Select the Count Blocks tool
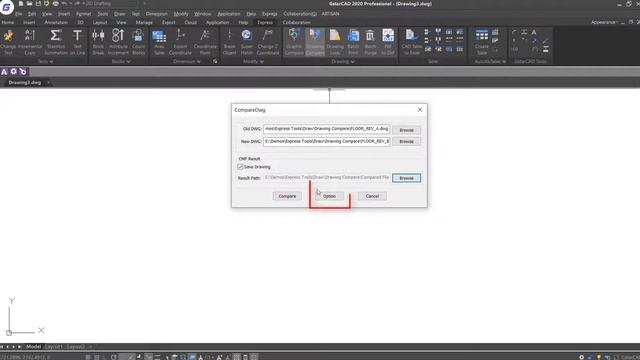Image resolution: width=640 pixels, height=360 pixels. pos(138,42)
